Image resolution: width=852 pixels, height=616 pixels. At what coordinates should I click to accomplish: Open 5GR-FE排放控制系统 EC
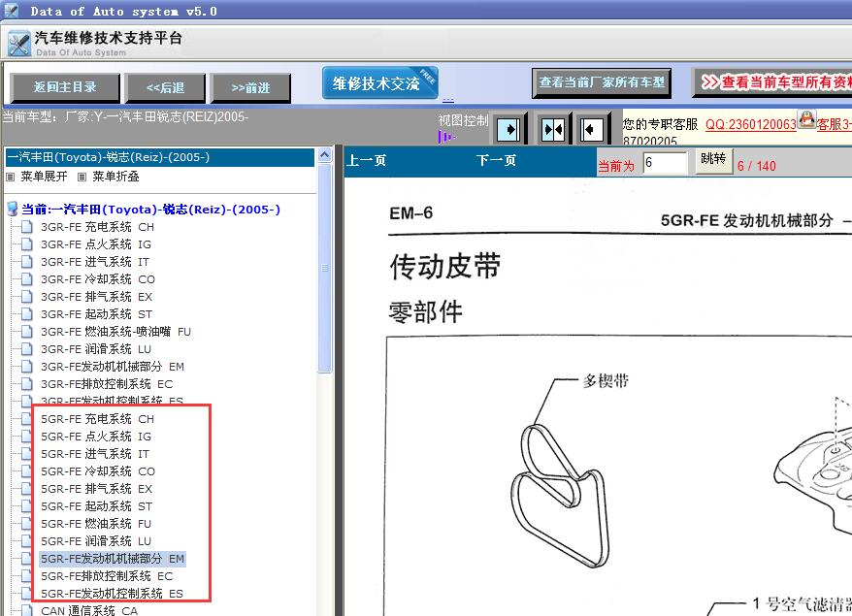click(x=107, y=576)
